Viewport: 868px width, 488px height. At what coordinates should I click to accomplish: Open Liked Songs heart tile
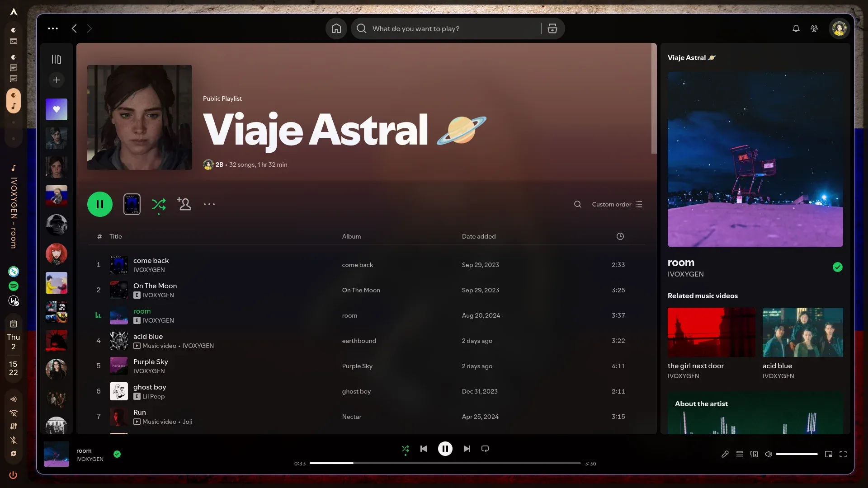[56, 109]
